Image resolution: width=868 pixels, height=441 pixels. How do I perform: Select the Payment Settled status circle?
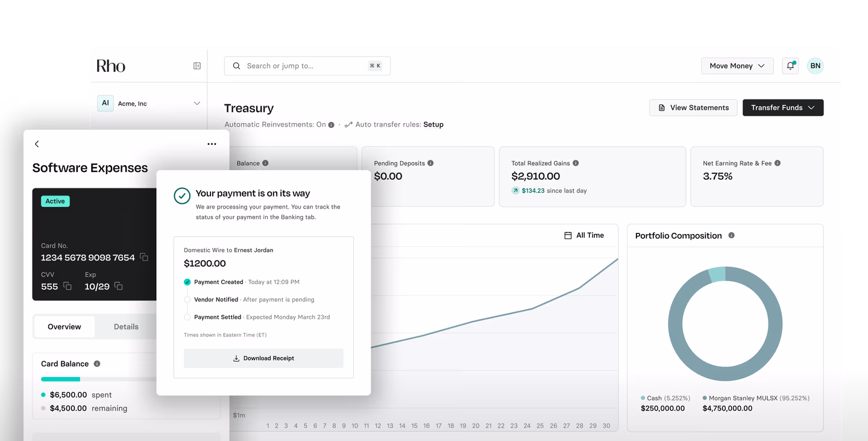187,317
